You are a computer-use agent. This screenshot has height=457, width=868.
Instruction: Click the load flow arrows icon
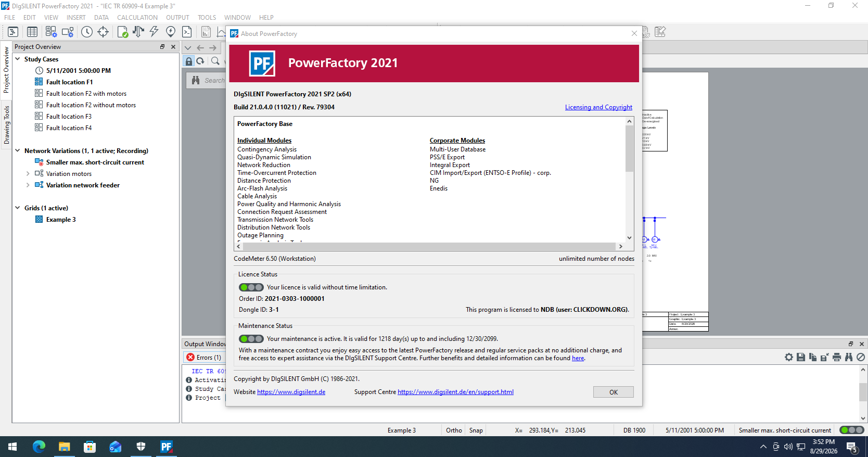[x=138, y=32]
